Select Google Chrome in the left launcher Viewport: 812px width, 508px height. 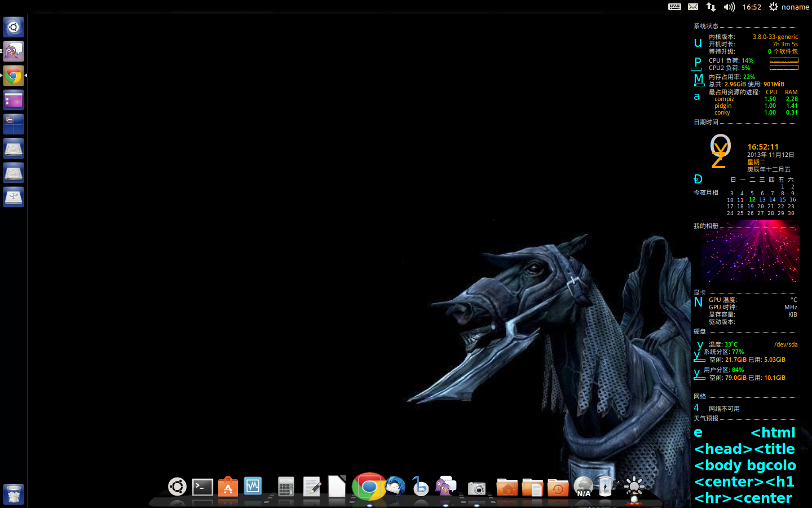pyautogui.click(x=14, y=76)
